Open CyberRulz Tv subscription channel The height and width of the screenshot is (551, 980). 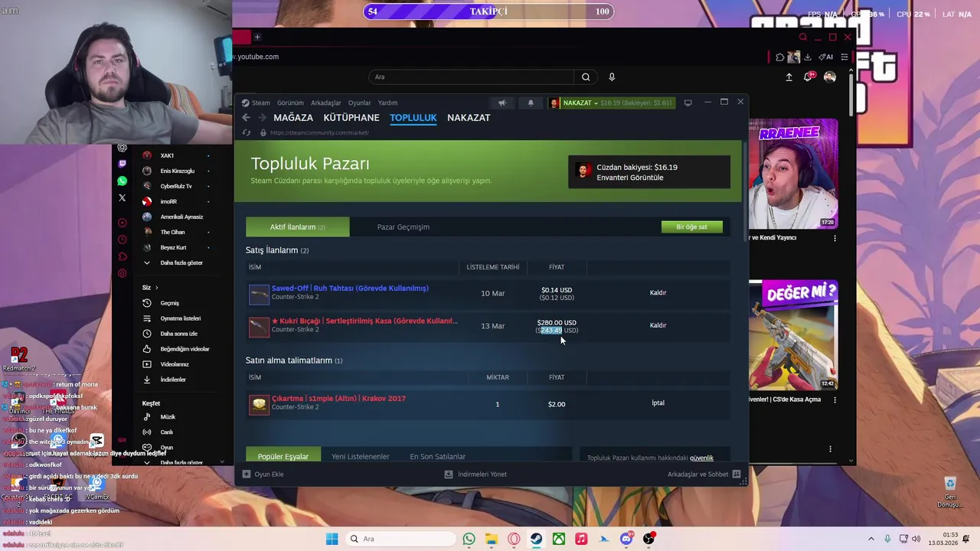168,186
